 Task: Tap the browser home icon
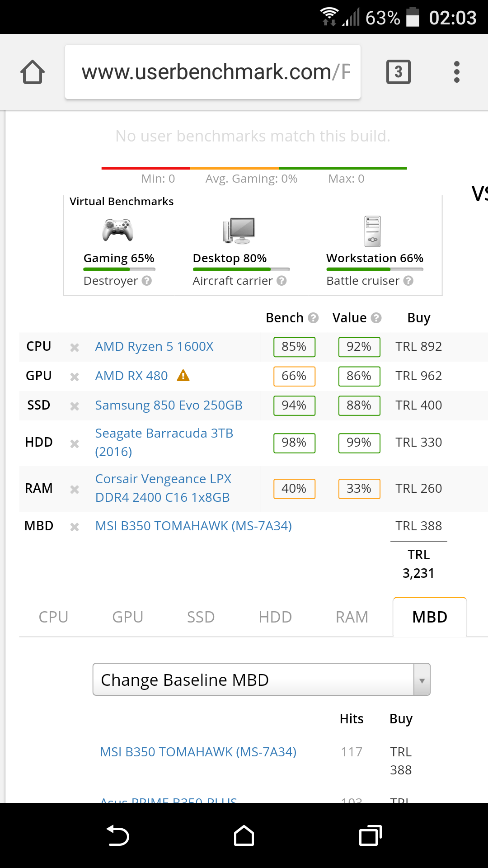33,72
